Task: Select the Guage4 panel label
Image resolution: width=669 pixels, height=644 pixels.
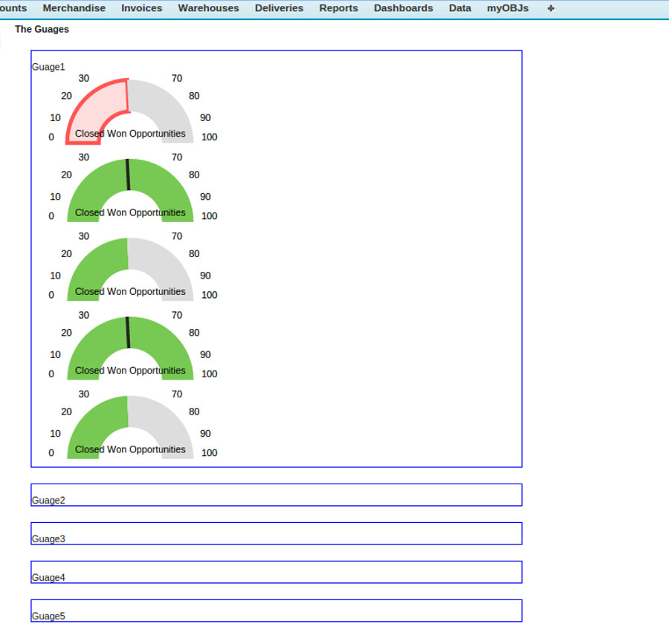Action: point(48,577)
